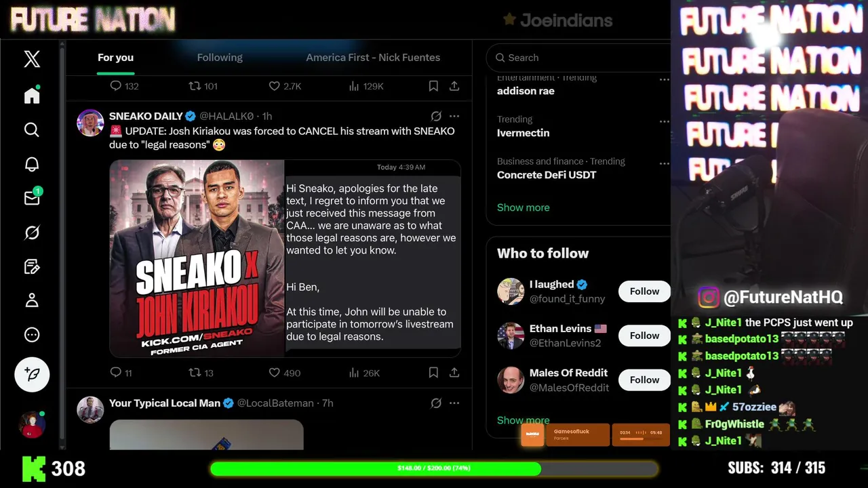Open the addison rae trending topic
Viewport: 868px width, 488px height.
(526, 91)
